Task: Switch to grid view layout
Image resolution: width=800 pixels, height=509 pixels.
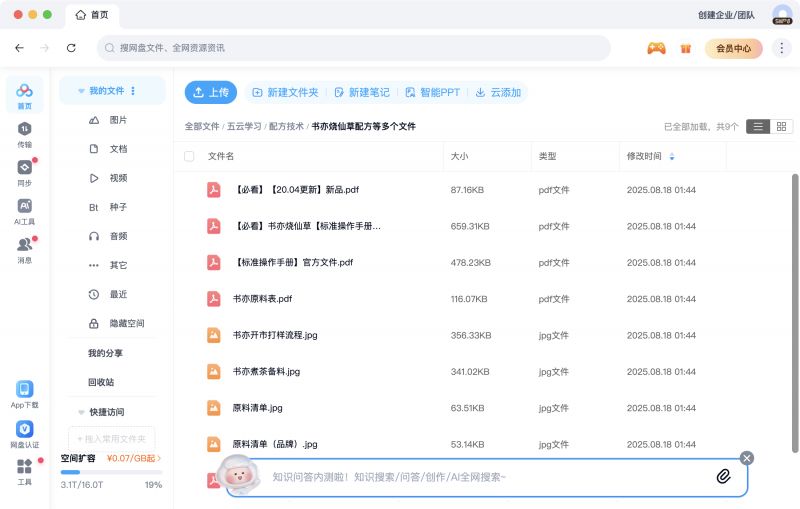Action: coord(782,126)
